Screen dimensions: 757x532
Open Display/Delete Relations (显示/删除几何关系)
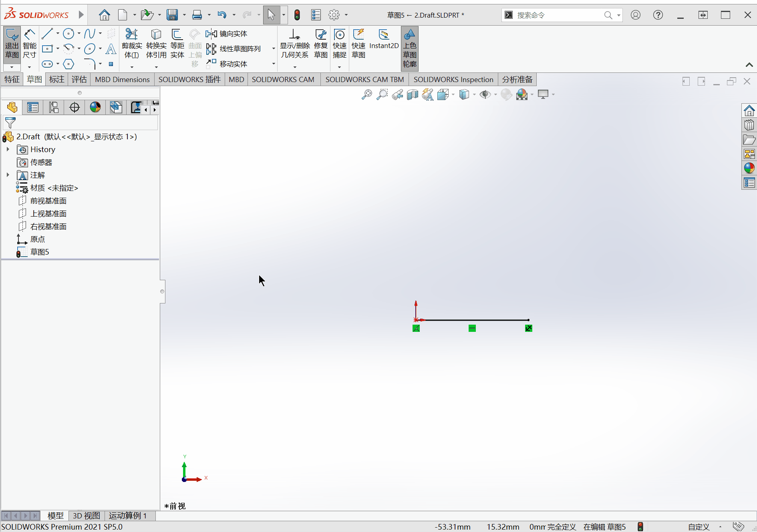[295, 44]
